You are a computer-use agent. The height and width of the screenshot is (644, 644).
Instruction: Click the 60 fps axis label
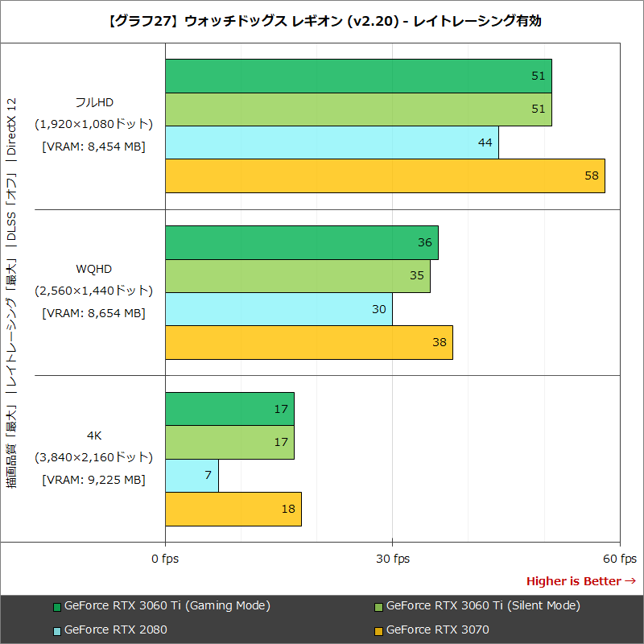coord(620,559)
